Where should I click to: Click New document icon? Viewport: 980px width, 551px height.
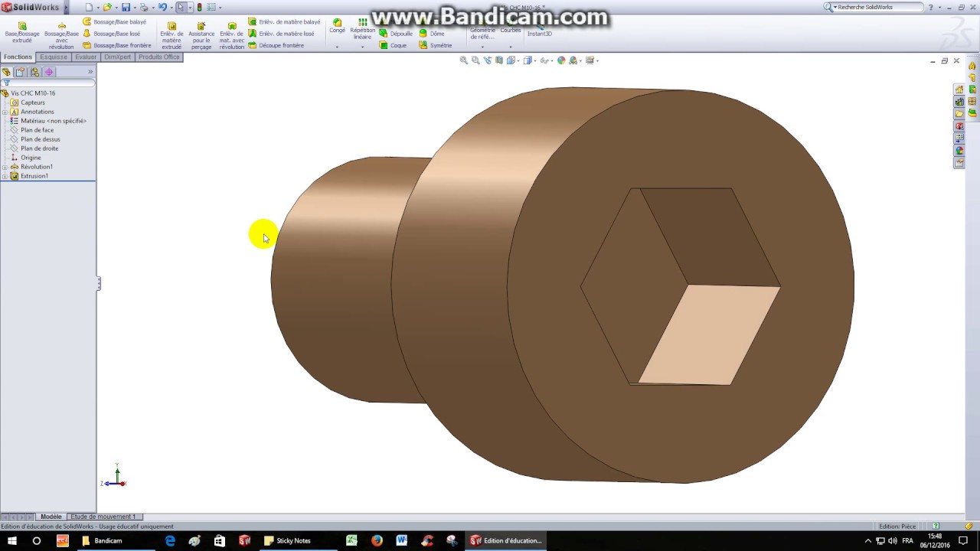click(89, 7)
